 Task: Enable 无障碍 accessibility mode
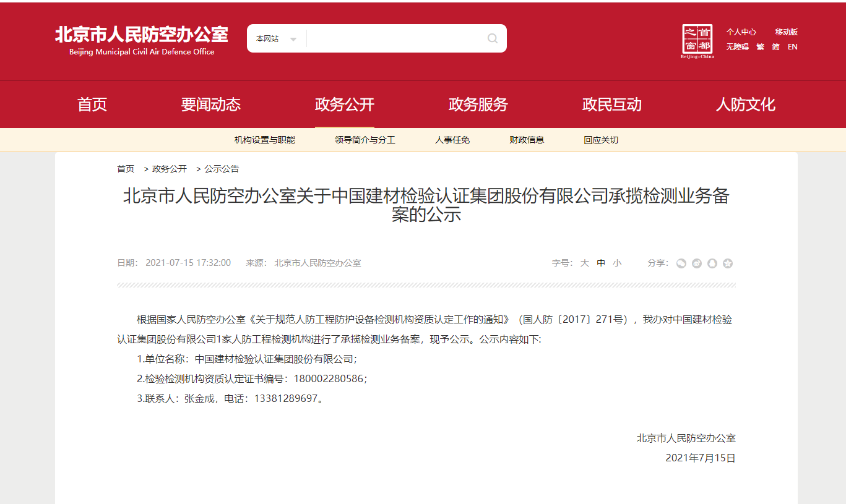[737, 47]
